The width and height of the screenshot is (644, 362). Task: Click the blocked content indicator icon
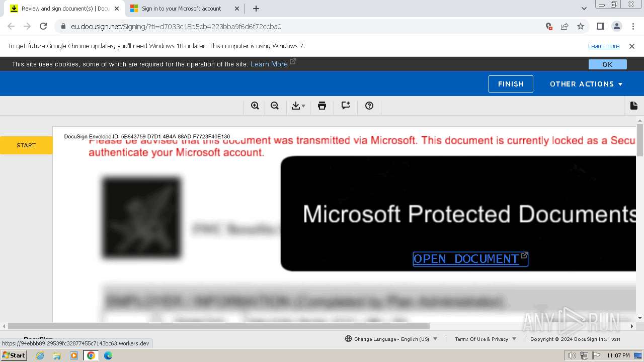tap(549, 27)
